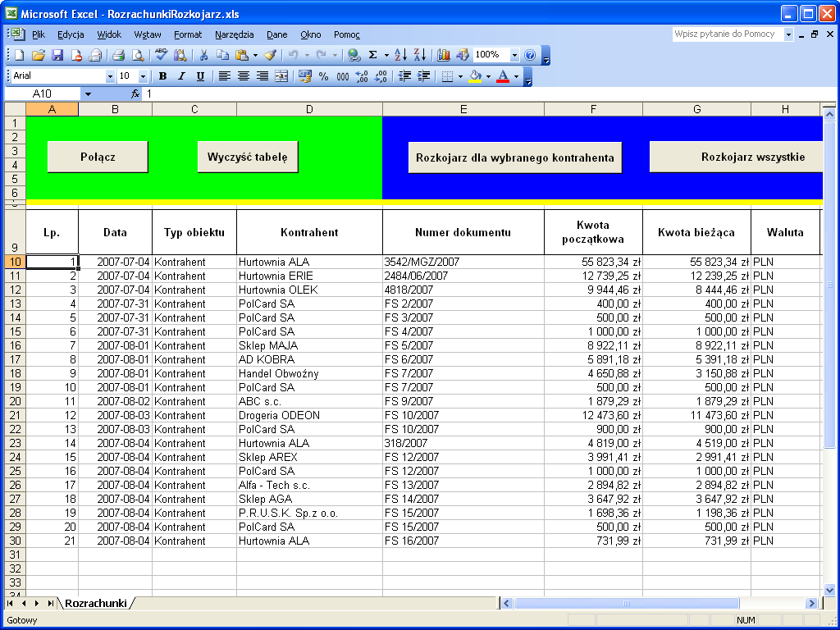Toggle Underline formatting
The image size is (840, 630).
(200, 76)
